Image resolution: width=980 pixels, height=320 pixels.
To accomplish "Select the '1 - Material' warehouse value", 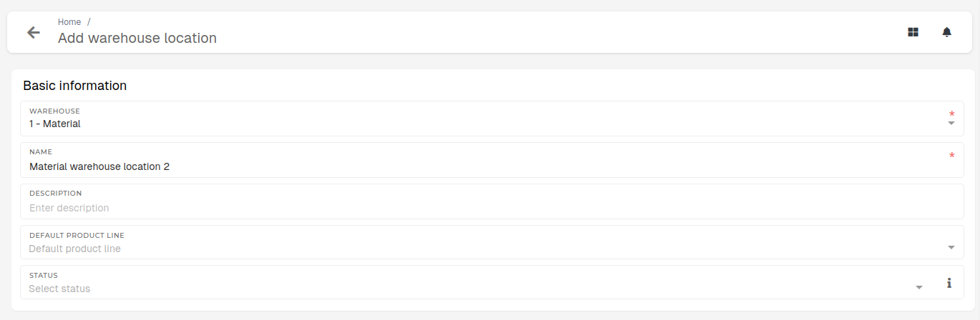I will pyautogui.click(x=55, y=124).
